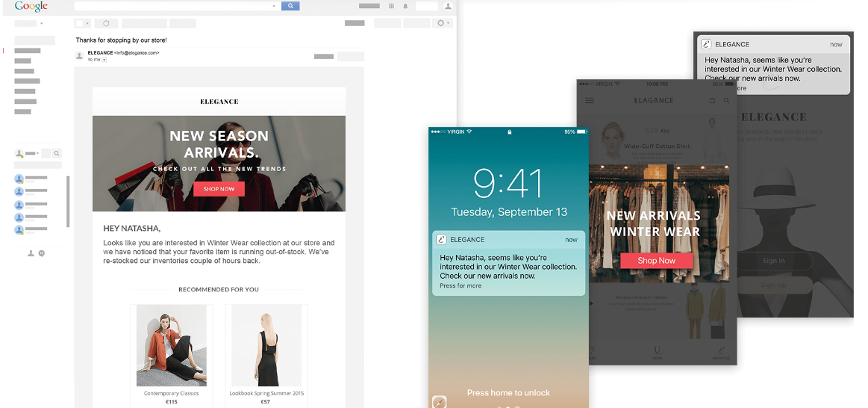This screenshot has width=868, height=408.
Task: Click the €57 price label
Action: click(x=266, y=402)
